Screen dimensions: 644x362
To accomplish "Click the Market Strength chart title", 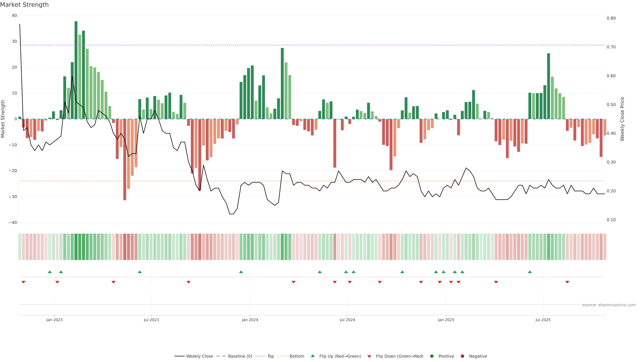I will pos(24,5).
